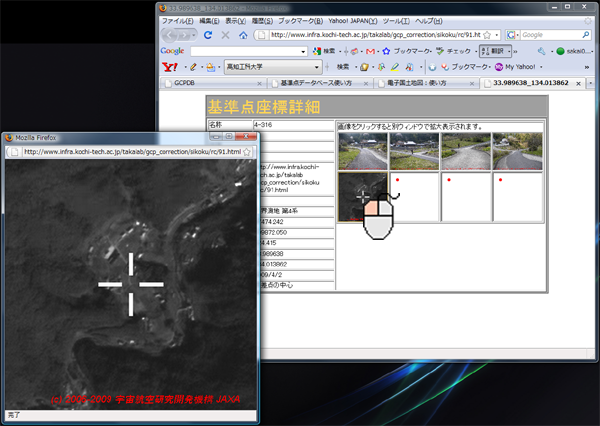Expand the 高知工科大学 Yahoo search dropdown
Screen dimensions: 600x426
point(317,67)
